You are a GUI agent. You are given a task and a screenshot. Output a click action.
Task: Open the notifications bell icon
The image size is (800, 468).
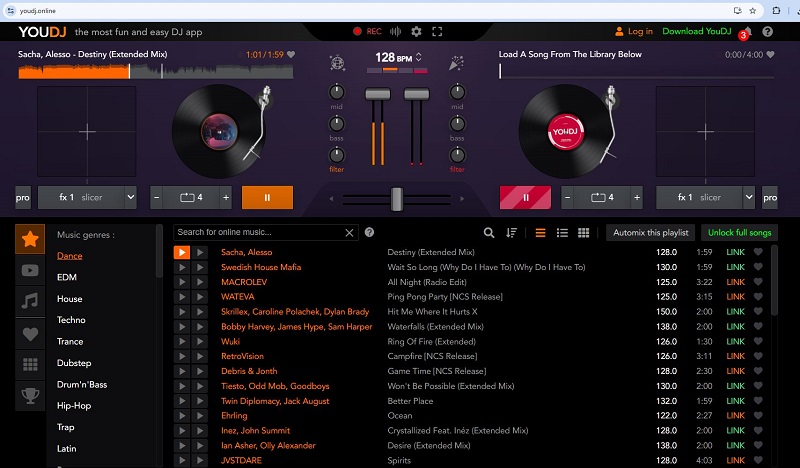747,32
